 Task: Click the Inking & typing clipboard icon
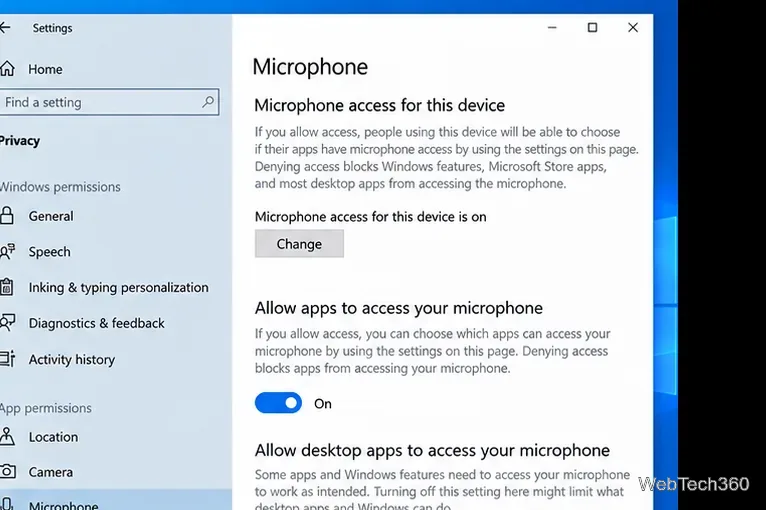pos(6,287)
